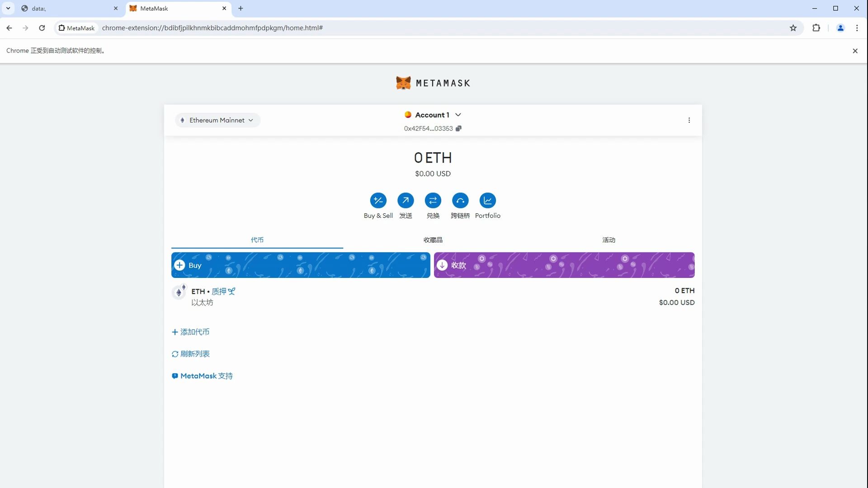
Task: Bookmark this page with star icon
Action: pyautogui.click(x=793, y=28)
